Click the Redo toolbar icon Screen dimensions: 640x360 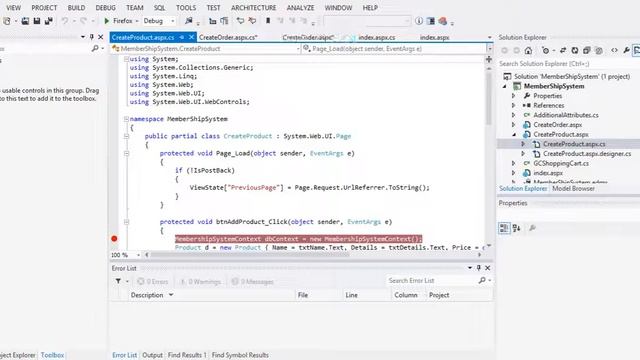click(83, 21)
